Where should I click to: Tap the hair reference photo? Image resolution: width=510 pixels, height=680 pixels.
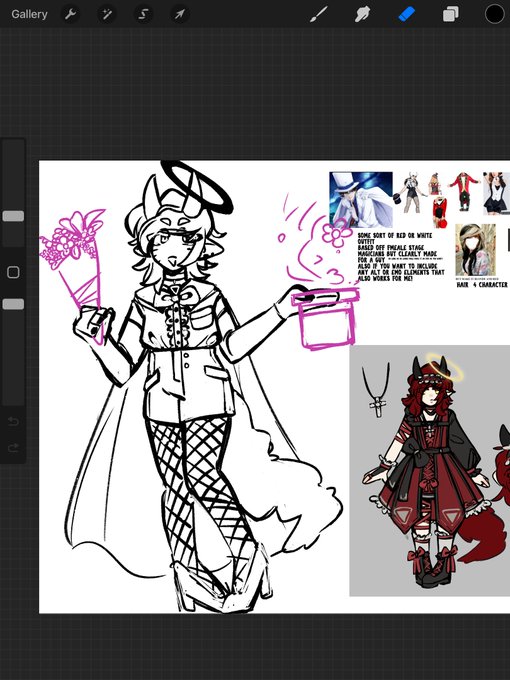coord(475,250)
